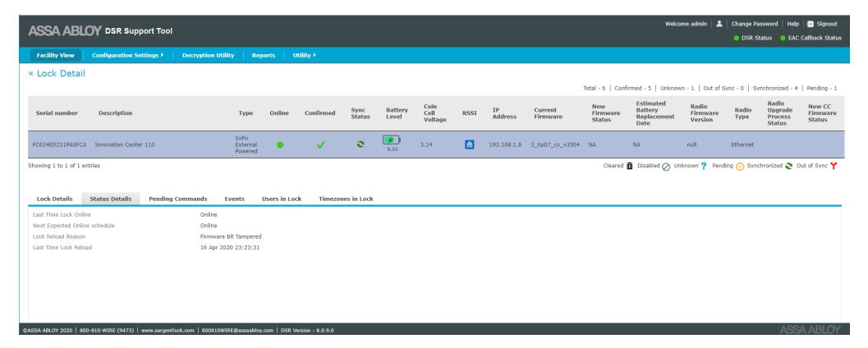The image size is (868, 348).
Task: Open the Pending Commands tab
Action: point(177,199)
